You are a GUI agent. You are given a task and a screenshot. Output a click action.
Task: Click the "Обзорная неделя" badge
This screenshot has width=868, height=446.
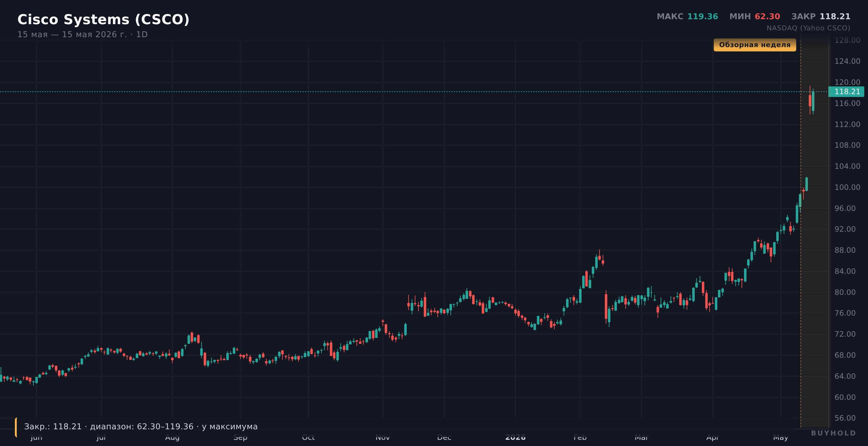pyautogui.click(x=755, y=45)
